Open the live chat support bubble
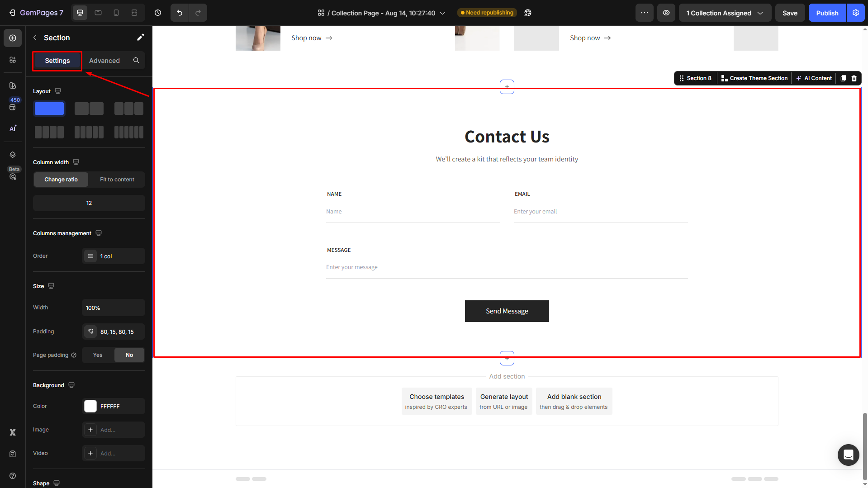The image size is (868, 488). pos(848,455)
